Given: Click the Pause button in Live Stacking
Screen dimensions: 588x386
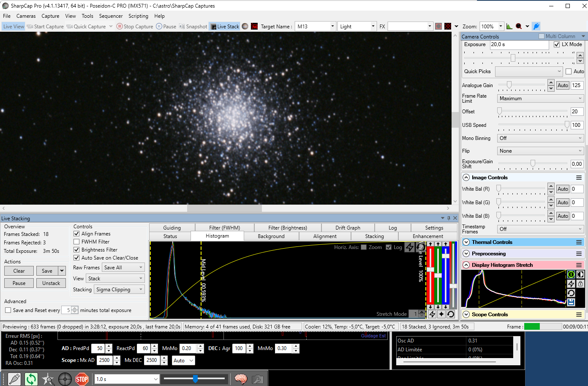Looking at the screenshot, I should (x=19, y=283).
